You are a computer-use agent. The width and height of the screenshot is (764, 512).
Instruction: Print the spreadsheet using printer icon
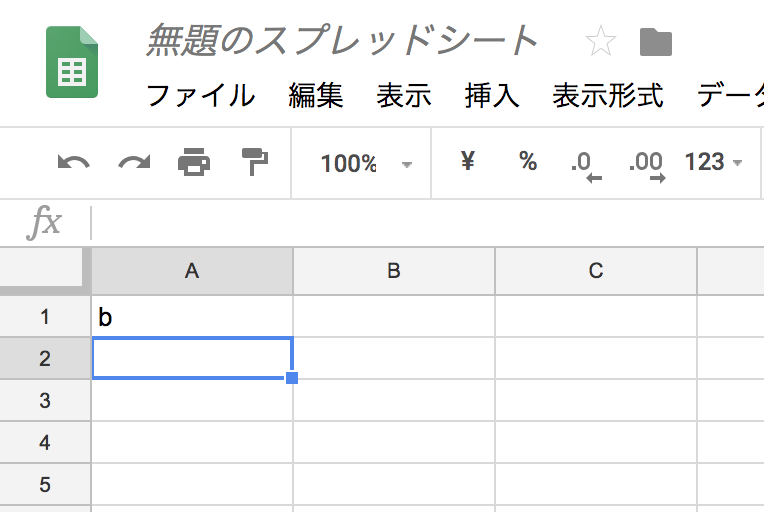[x=194, y=162]
